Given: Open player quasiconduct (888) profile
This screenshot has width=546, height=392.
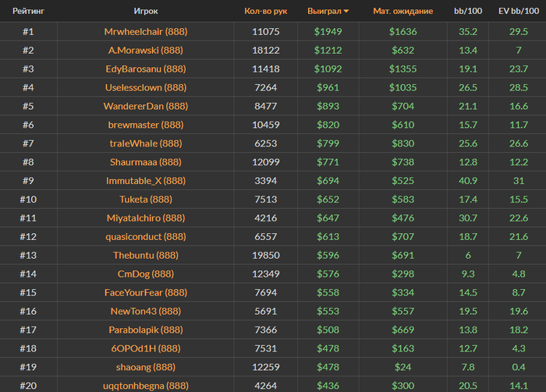Looking at the screenshot, I should pyautogui.click(x=146, y=236).
